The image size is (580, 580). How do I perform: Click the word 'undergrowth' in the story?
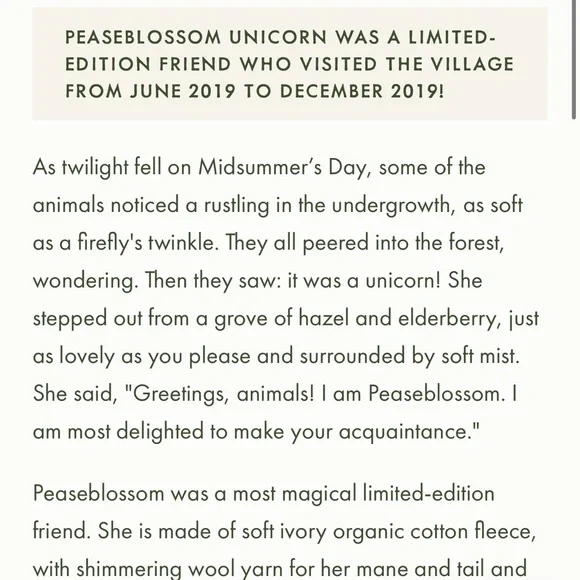point(393,206)
